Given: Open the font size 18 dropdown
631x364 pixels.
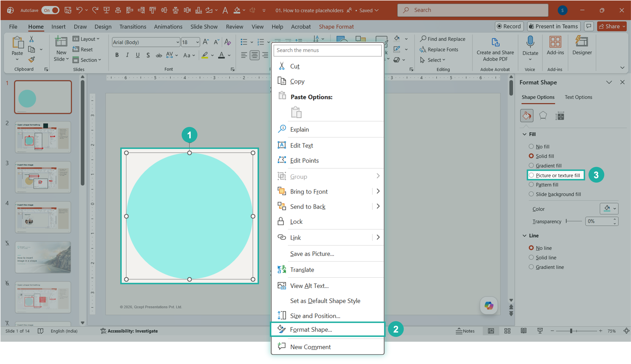Looking at the screenshot, I should coord(197,42).
